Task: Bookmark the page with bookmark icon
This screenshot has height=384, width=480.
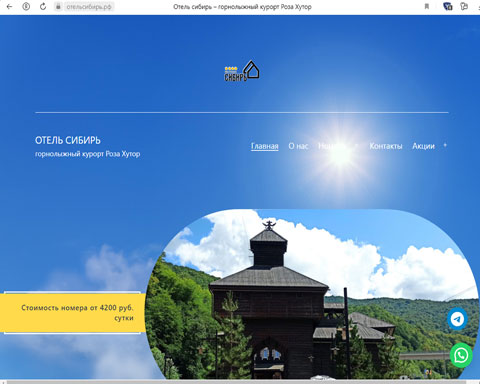Action: [427, 7]
